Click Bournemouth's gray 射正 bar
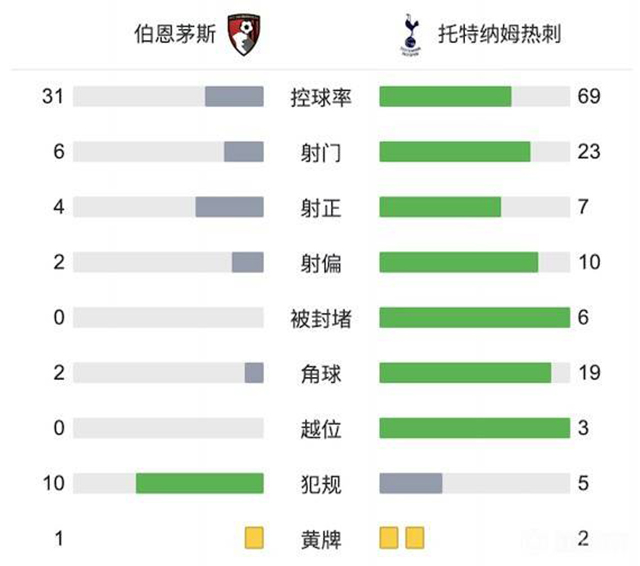640x566 pixels. point(229,207)
